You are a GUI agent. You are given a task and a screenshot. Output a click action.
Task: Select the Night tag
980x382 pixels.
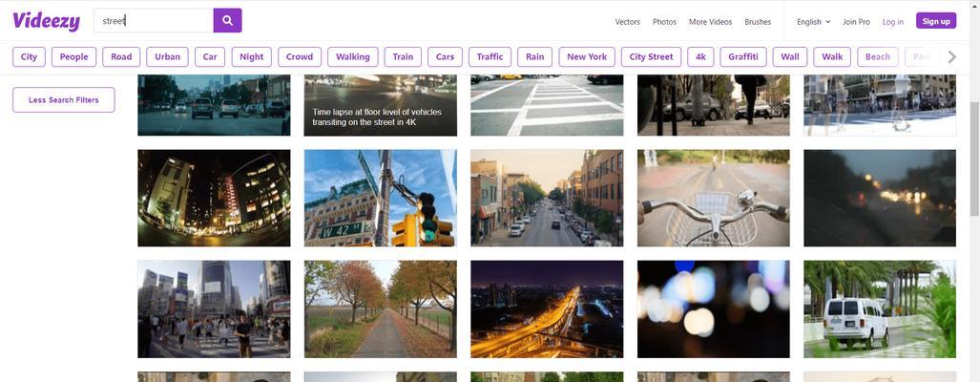251,57
